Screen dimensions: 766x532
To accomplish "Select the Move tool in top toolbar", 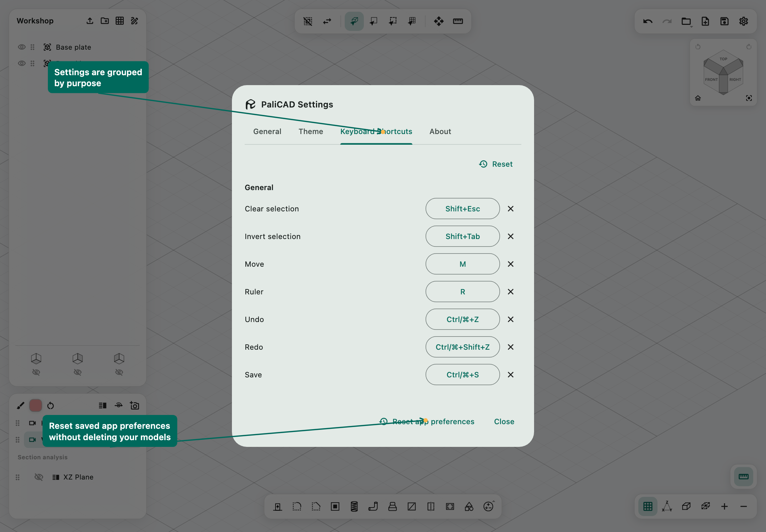I will tap(439, 21).
